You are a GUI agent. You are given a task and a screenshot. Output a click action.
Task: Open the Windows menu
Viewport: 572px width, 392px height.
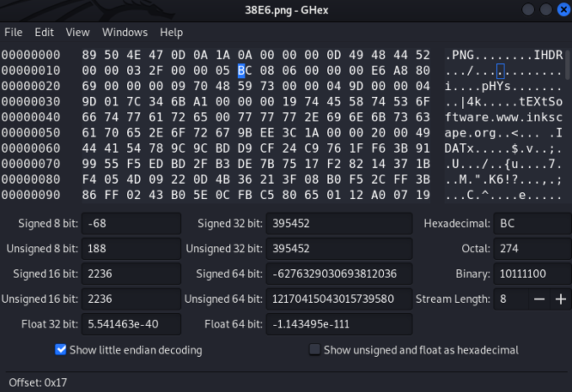point(125,33)
